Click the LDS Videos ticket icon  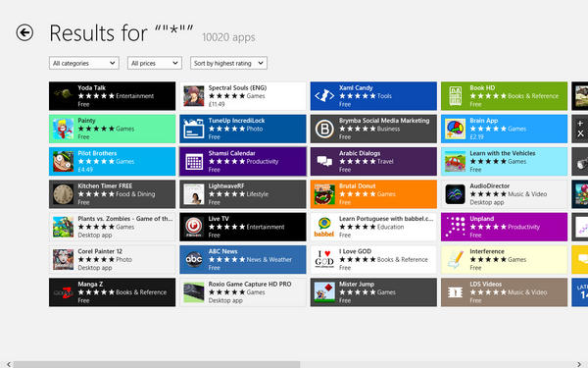(x=456, y=292)
